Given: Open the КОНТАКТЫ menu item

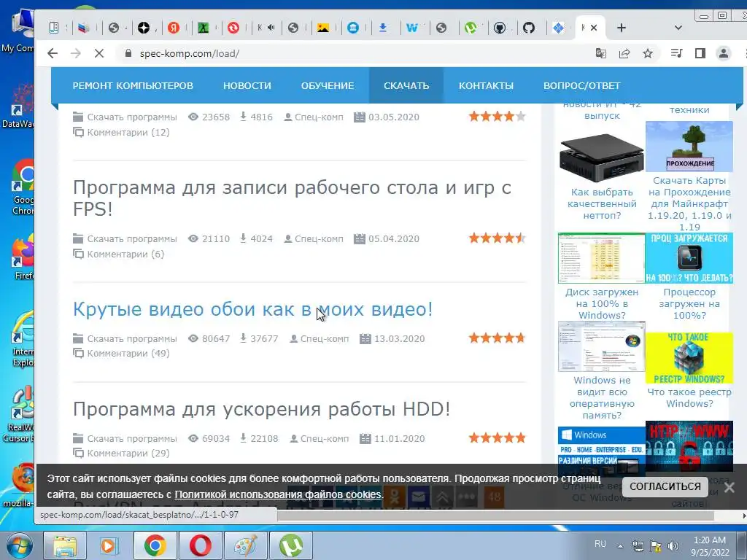Looking at the screenshot, I should tap(486, 86).
